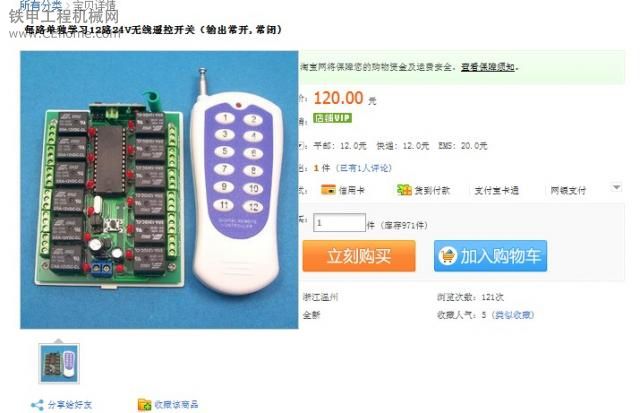Select 货到付款 cash on delivery icon
Screen dimensions: 640x413
404,190
